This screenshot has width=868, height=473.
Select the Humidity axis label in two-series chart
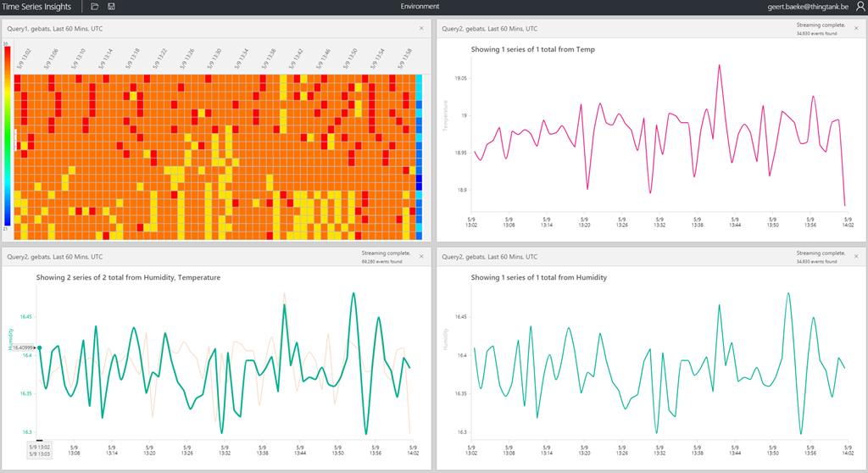click(x=11, y=339)
